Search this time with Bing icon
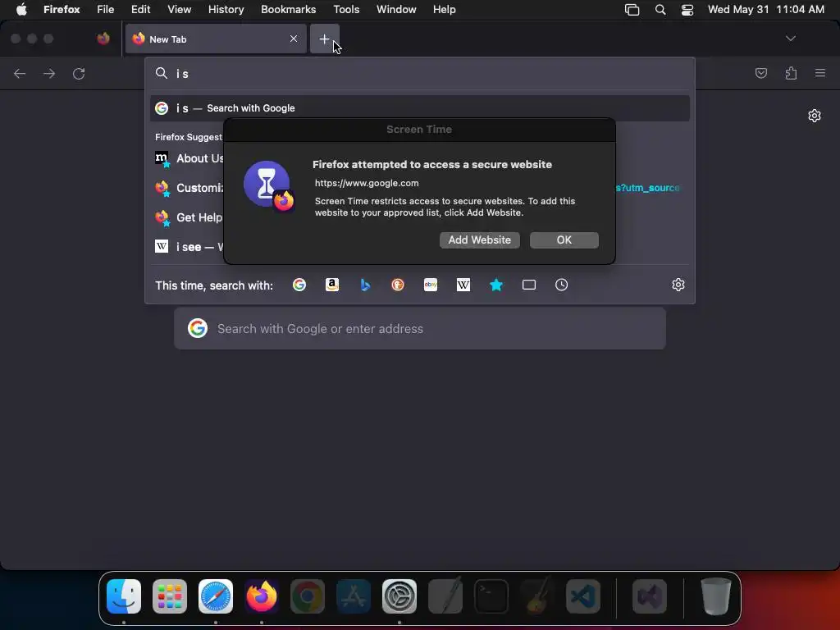Screen dimensions: 840x630 tap(365, 285)
